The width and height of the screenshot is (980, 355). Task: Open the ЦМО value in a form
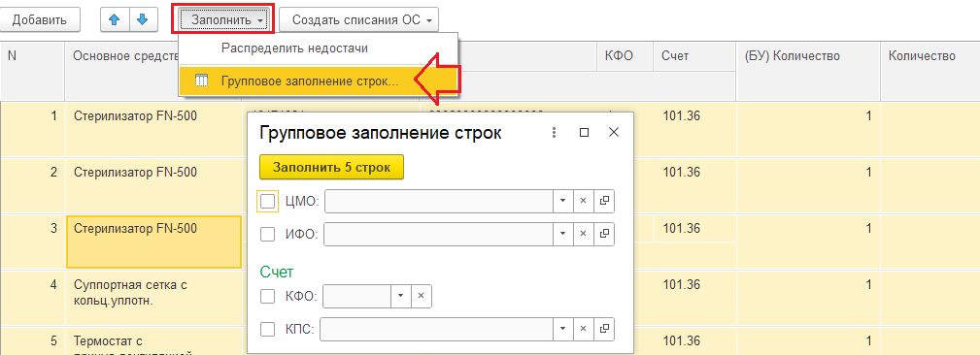pyautogui.click(x=604, y=201)
